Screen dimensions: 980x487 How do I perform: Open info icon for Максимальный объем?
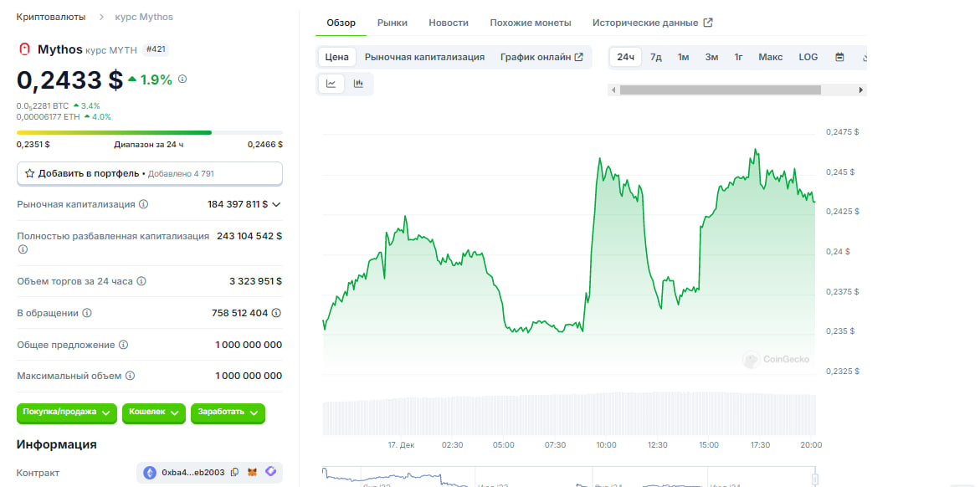(x=130, y=376)
